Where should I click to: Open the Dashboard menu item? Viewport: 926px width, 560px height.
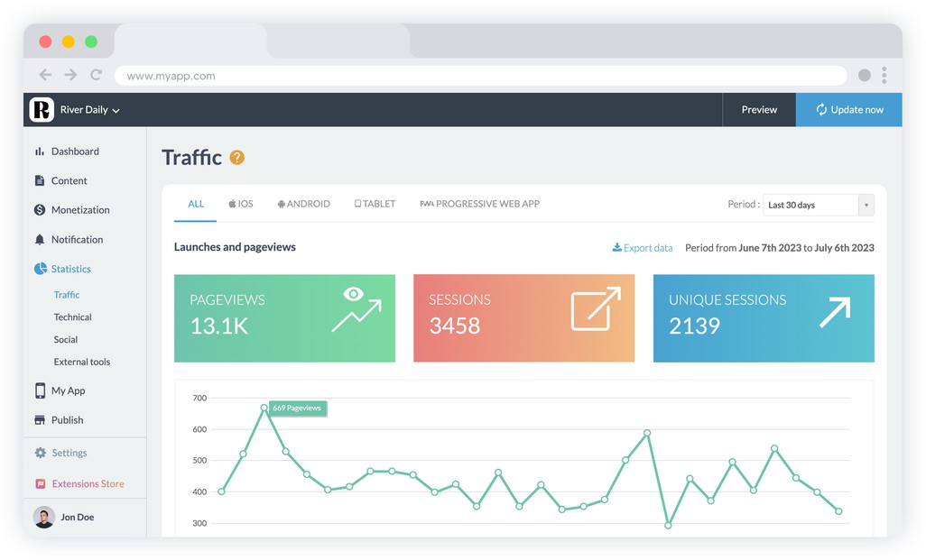(x=75, y=151)
